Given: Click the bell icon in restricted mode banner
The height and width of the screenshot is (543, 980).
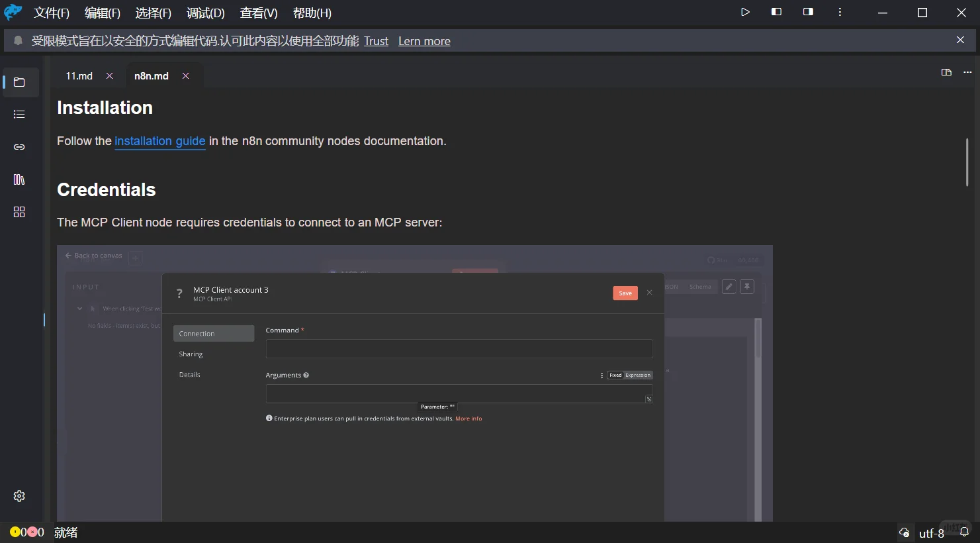Looking at the screenshot, I should pyautogui.click(x=18, y=41).
